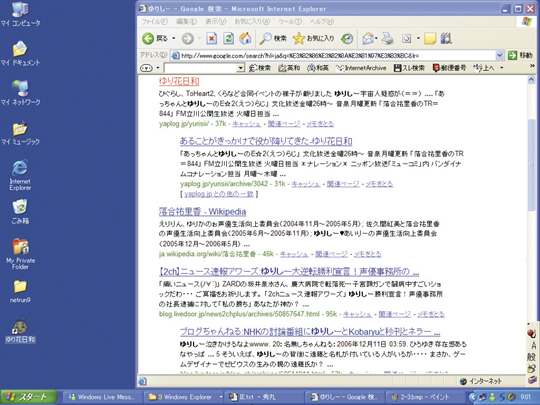Open the History clock icon in toolbar
The image size is (540, 405).
pos(347,39)
